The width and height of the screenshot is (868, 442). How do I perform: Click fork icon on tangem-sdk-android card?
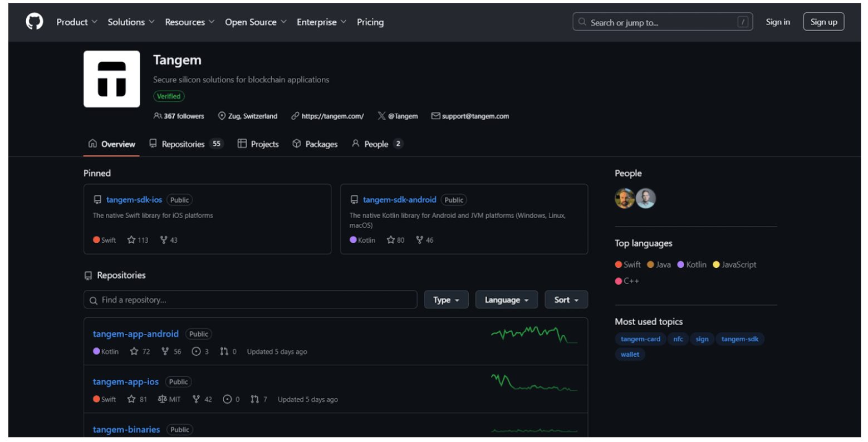tap(419, 240)
